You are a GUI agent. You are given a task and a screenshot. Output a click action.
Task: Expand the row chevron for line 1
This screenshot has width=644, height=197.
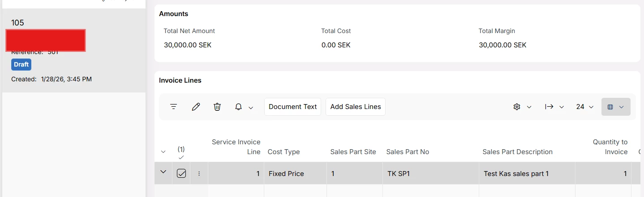(x=163, y=172)
